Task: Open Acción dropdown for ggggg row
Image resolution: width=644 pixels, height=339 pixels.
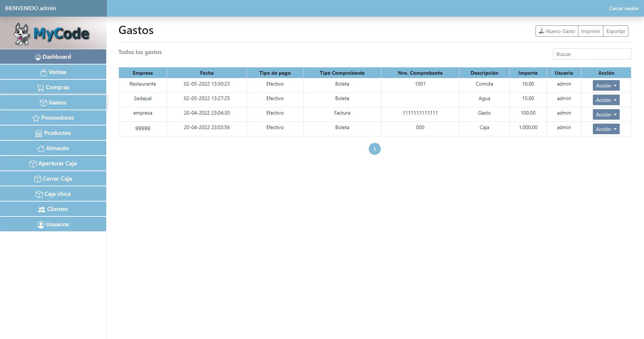Action: [606, 129]
